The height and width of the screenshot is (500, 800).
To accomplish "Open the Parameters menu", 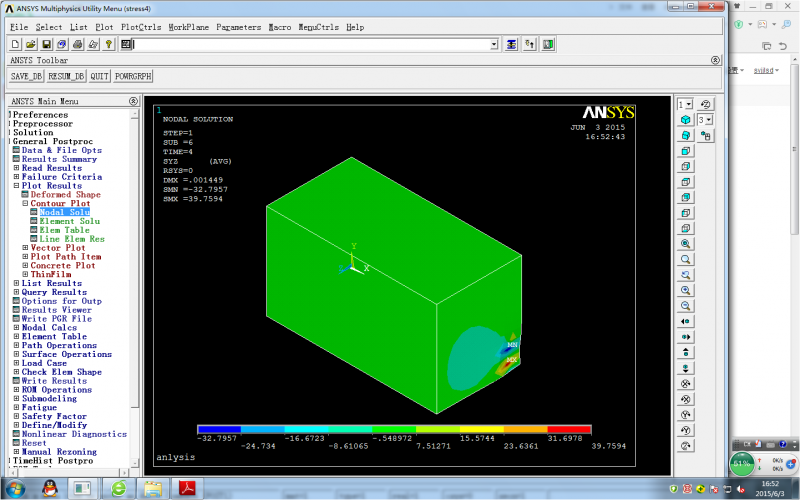I will 238,27.
